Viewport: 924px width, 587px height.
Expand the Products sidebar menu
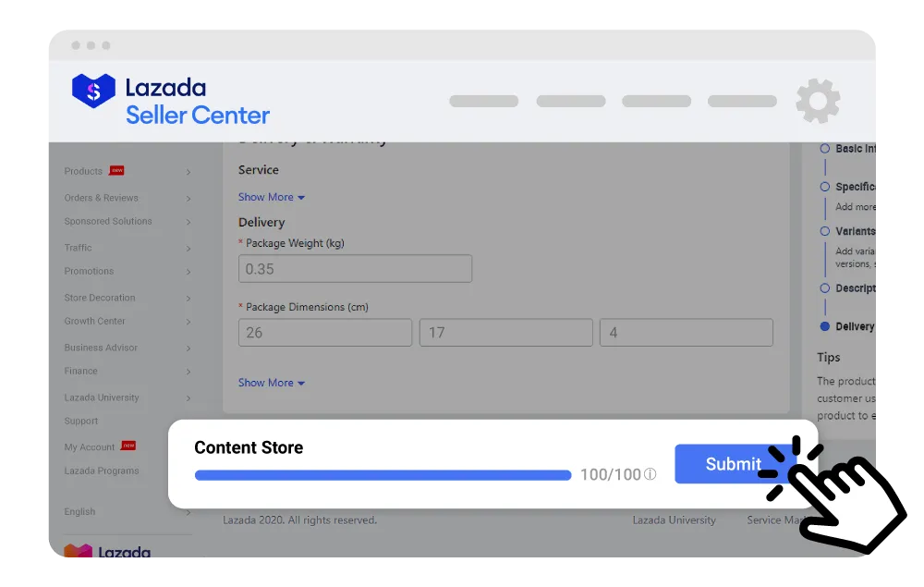point(127,171)
